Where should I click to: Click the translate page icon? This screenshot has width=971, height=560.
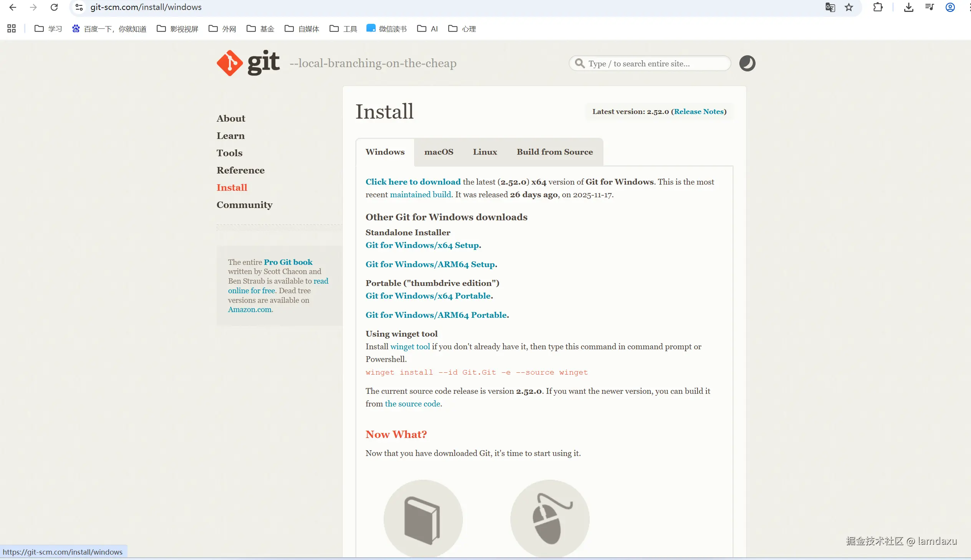click(830, 7)
